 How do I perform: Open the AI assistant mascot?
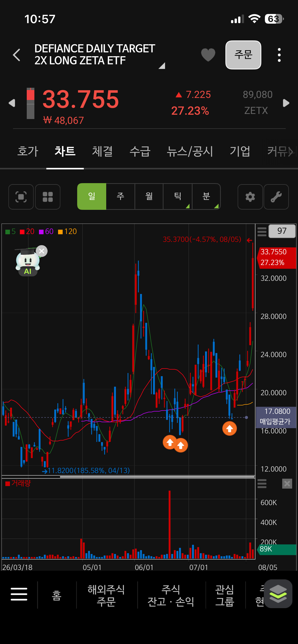(x=28, y=262)
